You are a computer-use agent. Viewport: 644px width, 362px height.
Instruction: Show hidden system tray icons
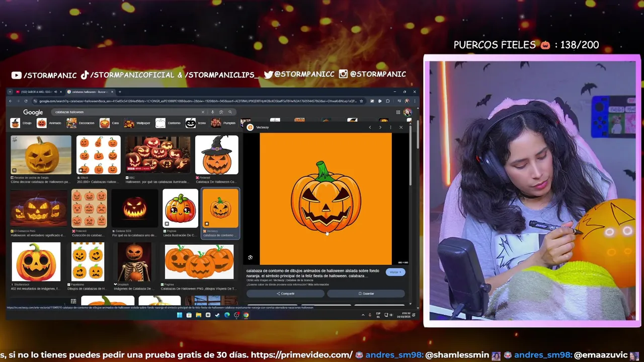click(x=363, y=315)
